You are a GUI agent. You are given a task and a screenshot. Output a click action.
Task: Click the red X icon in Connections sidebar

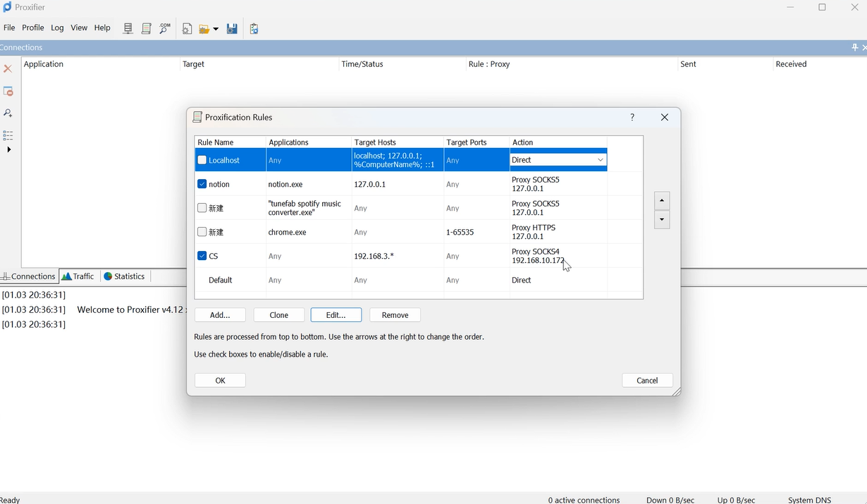pyautogui.click(x=8, y=68)
